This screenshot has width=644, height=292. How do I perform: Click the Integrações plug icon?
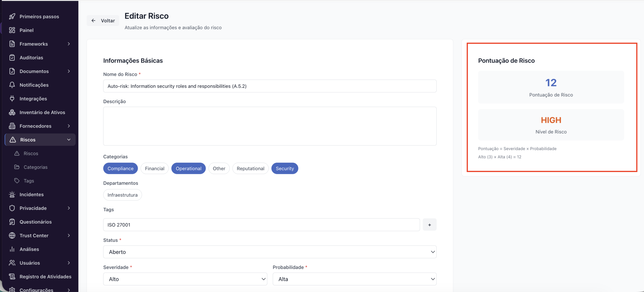point(12,98)
